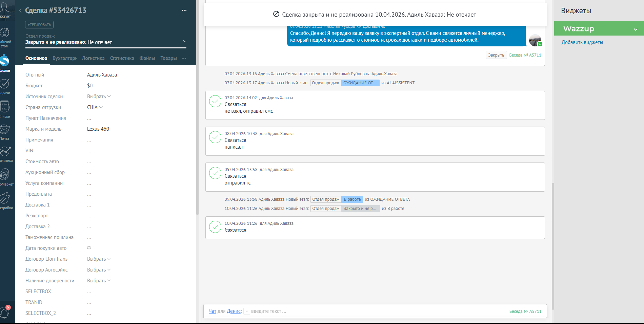This screenshot has height=324, width=644.
Task: Click the Стоимость авто empty field
Action: click(x=89, y=162)
